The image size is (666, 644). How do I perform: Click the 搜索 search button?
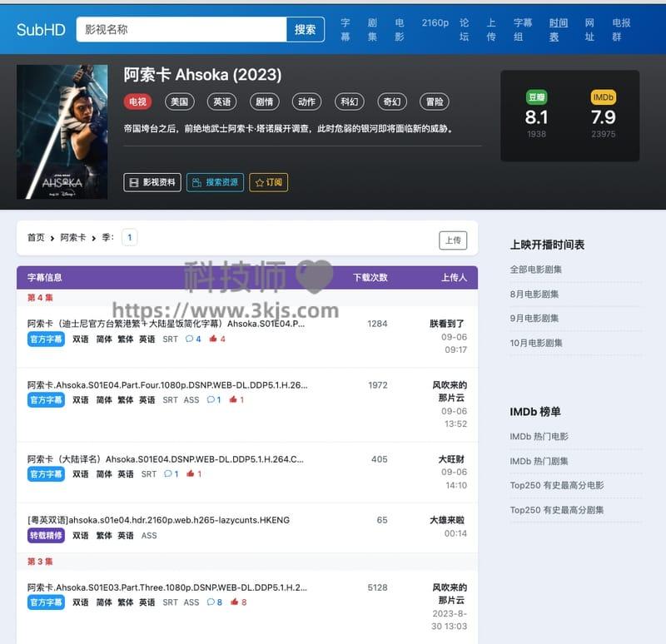click(306, 29)
